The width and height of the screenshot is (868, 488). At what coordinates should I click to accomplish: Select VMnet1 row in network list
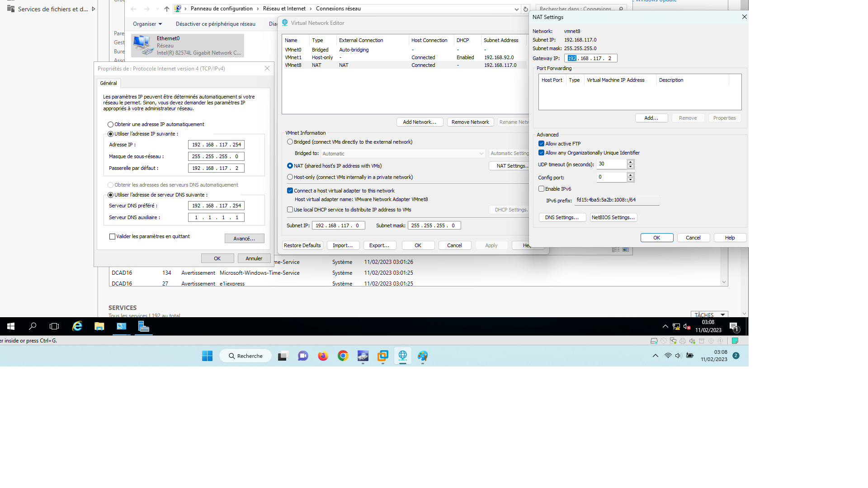tap(405, 57)
